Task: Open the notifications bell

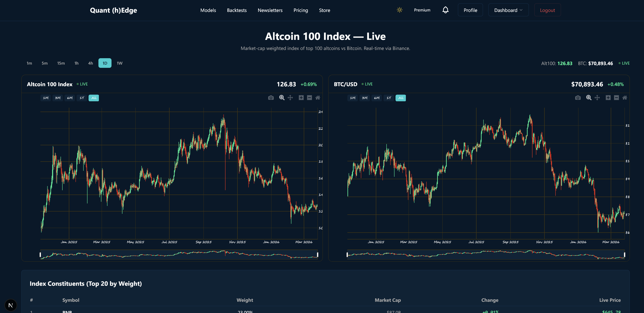Action: [x=445, y=10]
